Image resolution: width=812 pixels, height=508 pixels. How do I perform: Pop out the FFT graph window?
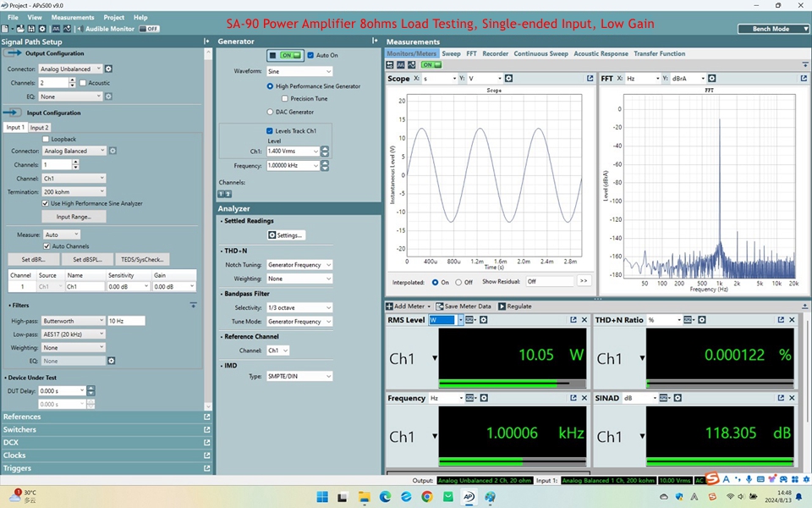tap(804, 79)
